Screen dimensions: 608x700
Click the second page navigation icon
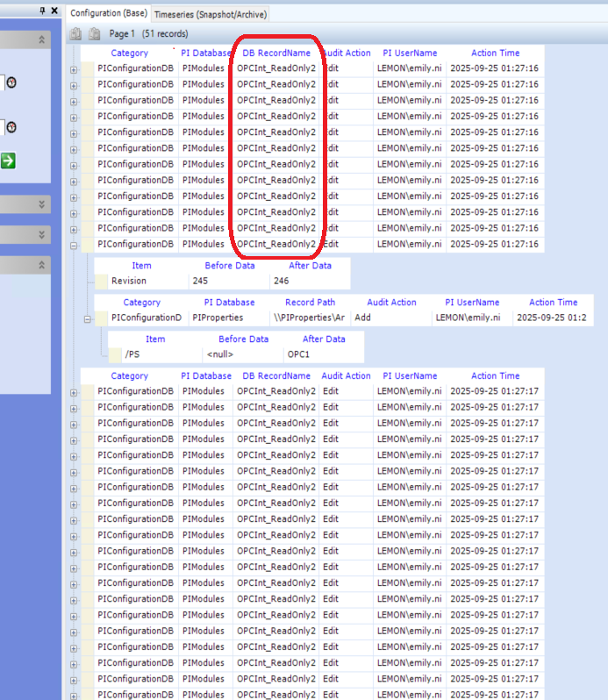tap(92, 34)
